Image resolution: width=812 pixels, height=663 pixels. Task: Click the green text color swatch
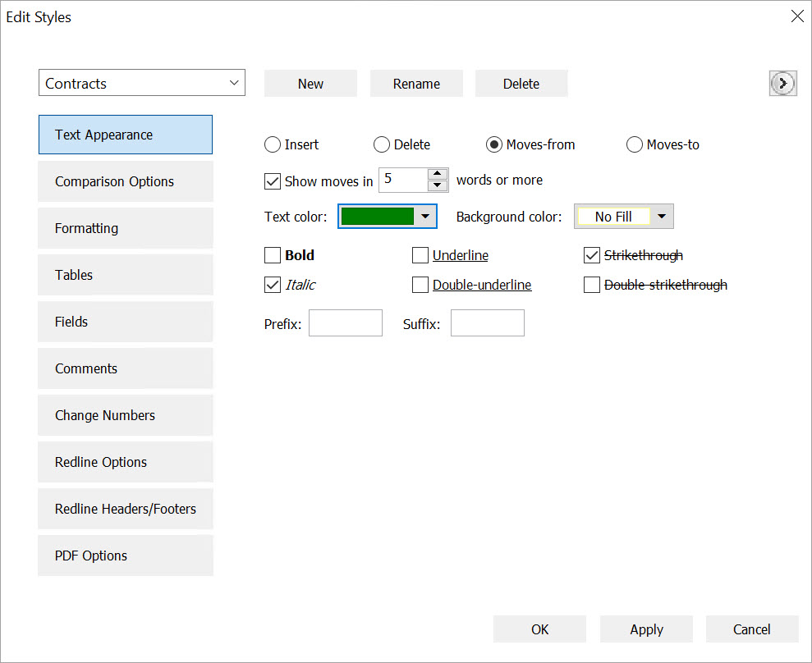pyautogui.click(x=378, y=217)
